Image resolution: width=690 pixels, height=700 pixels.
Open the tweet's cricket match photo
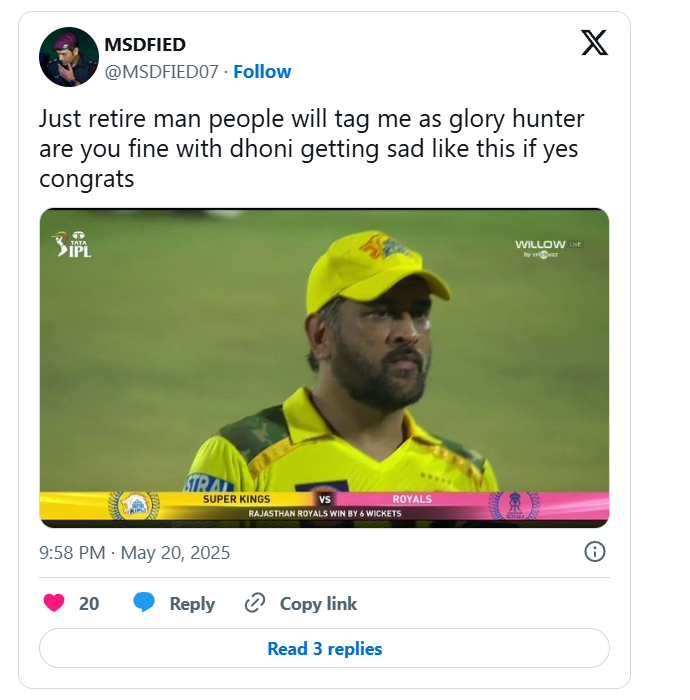click(324, 366)
